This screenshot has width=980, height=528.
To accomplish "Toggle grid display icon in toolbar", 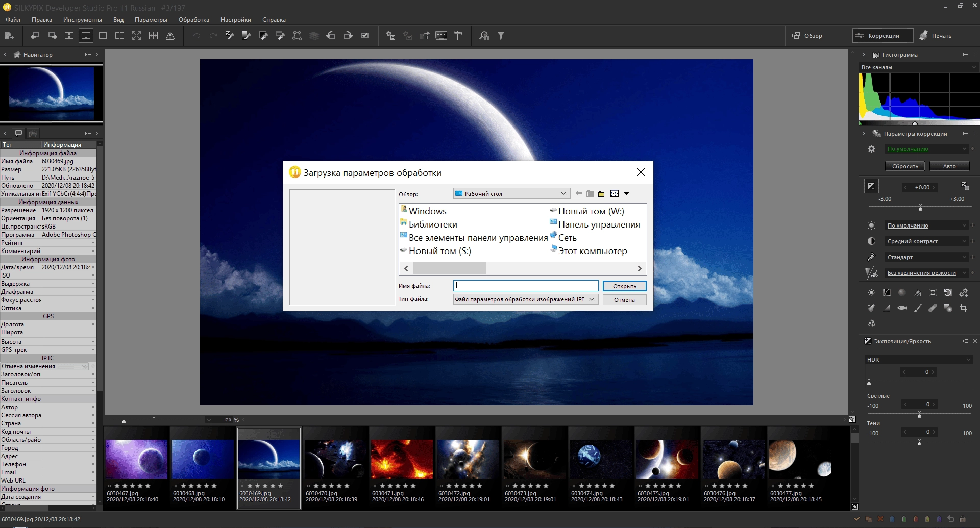I will pyautogui.click(x=153, y=36).
